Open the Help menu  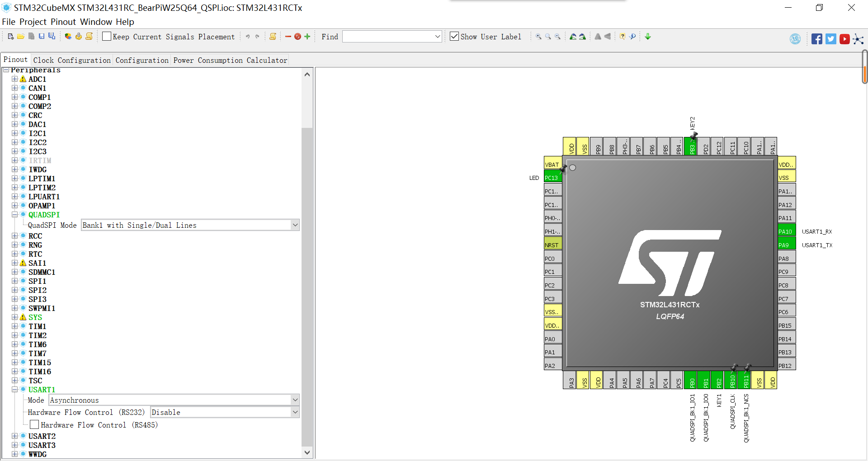[125, 22]
